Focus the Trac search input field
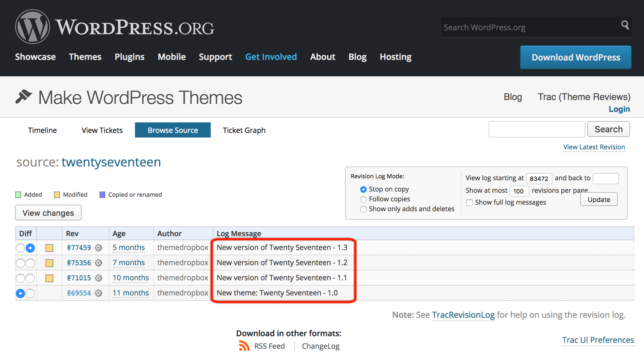This screenshot has width=644, height=354. (x=537, y=129)
